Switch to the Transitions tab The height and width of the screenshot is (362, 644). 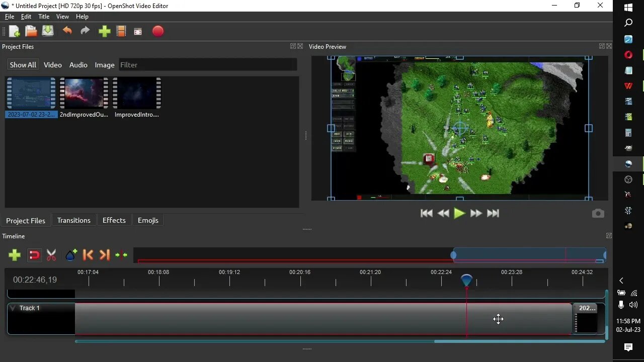[x=74, y=220]
